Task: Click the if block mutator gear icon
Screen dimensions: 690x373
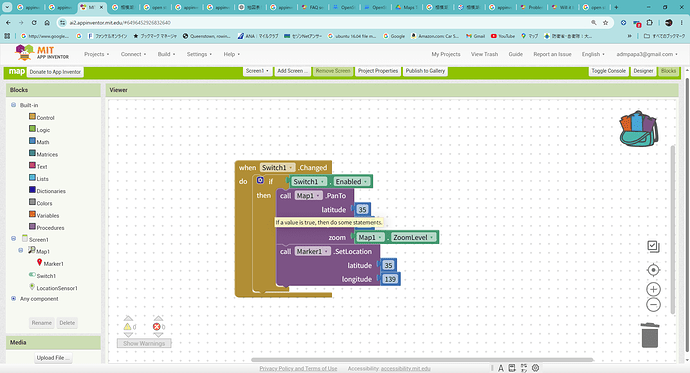Action: [260, 180]
